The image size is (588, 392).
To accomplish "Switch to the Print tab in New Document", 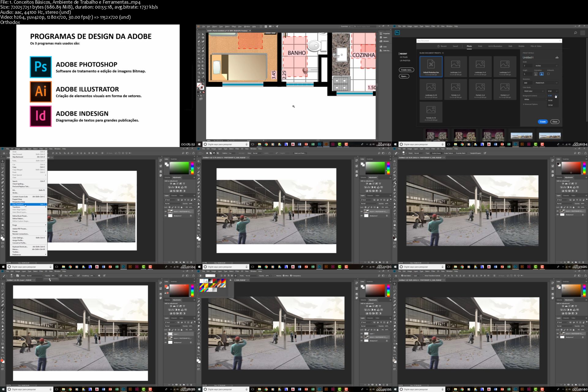I will 480,46.
